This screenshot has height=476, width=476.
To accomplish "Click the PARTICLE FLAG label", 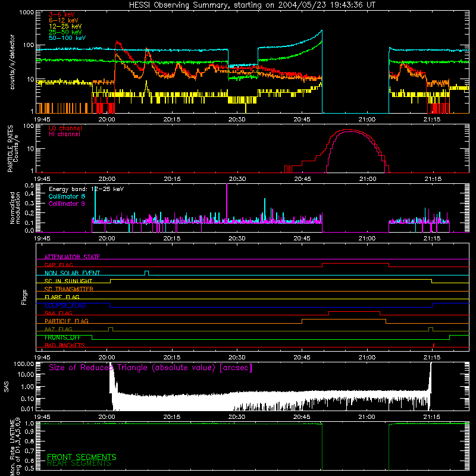I will (x=67, y=321).
